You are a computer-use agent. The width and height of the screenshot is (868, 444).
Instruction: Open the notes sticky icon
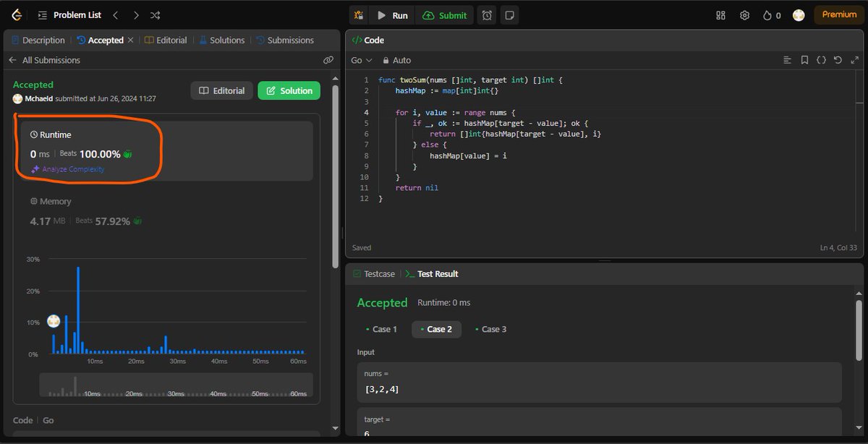[509, 15]
